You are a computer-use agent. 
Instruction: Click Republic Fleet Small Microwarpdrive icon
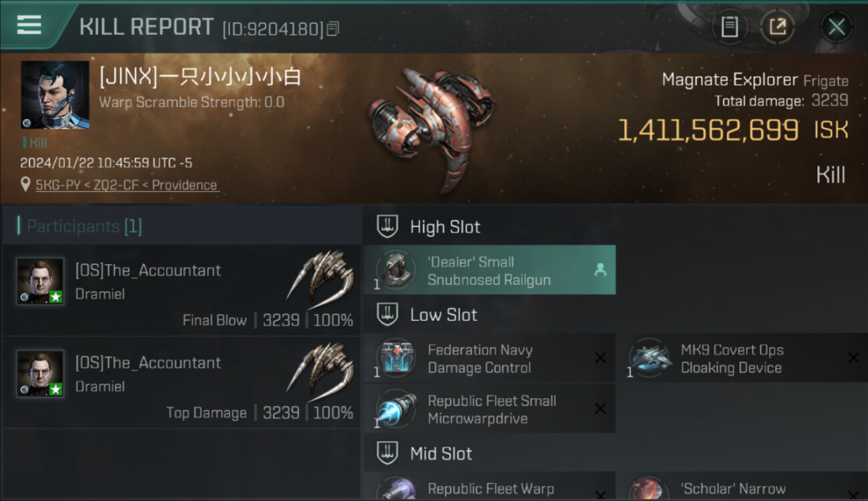coord(397,409)
